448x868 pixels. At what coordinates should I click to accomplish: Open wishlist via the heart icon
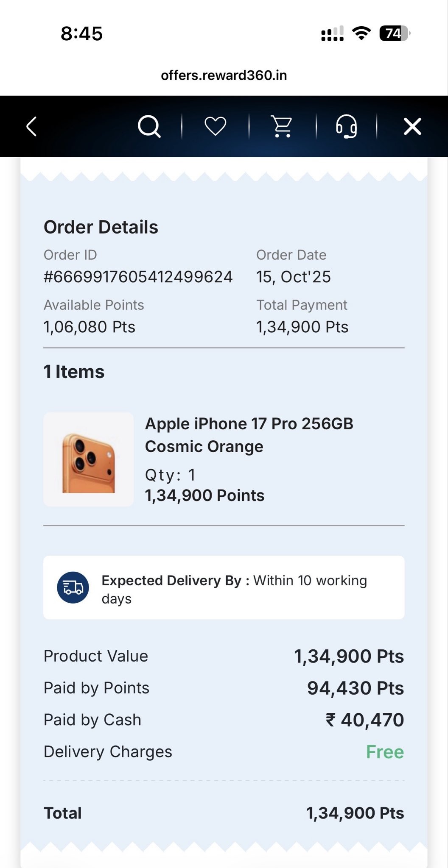(216, 126)
